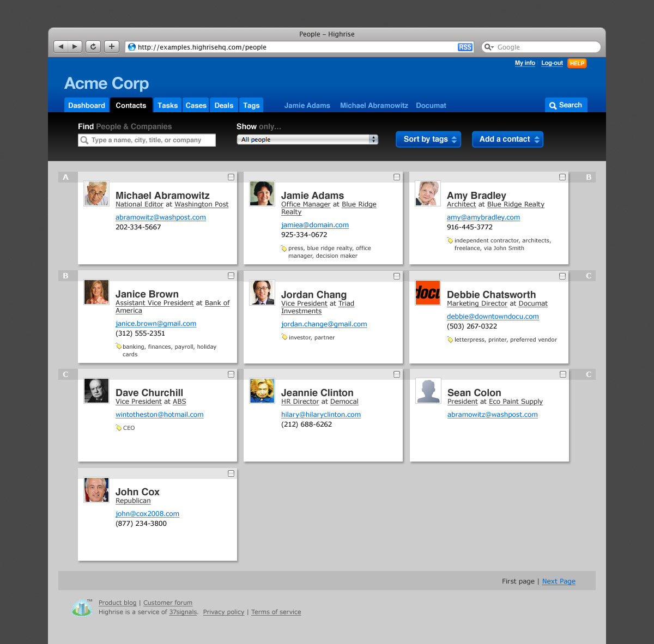
Task: Go to Next Page link
Action: 559,581
